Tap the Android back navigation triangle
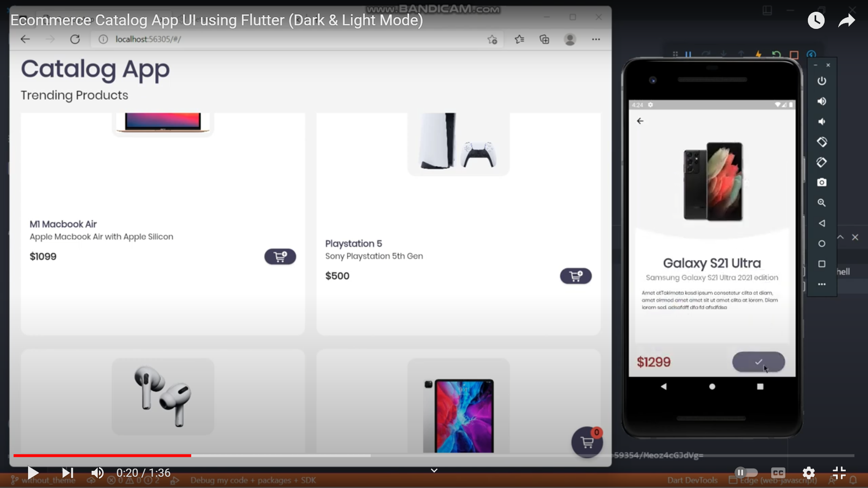Screen dimensions: 868x488 [x=664, y=387]
